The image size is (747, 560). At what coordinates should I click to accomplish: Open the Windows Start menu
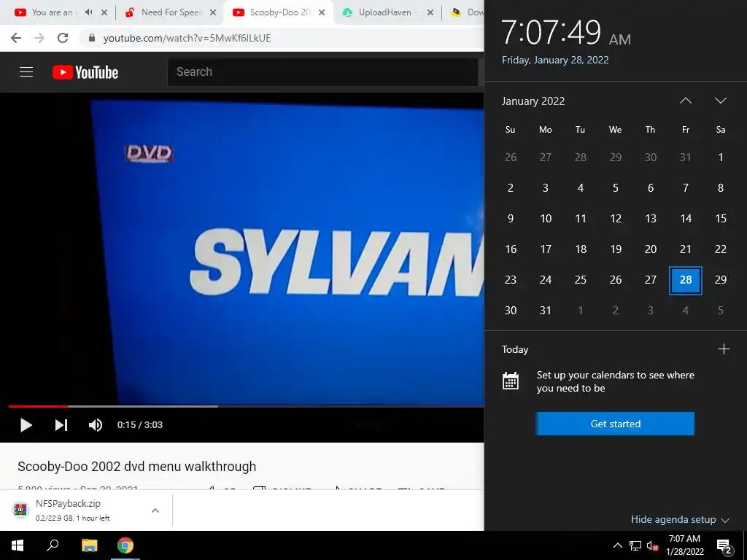(x=18, y=545)
